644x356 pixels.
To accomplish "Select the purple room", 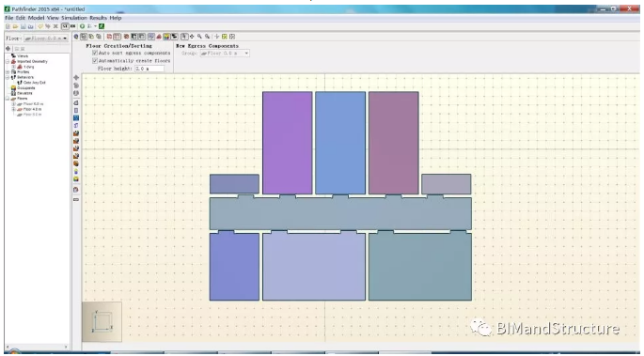I will click(287, 143).
